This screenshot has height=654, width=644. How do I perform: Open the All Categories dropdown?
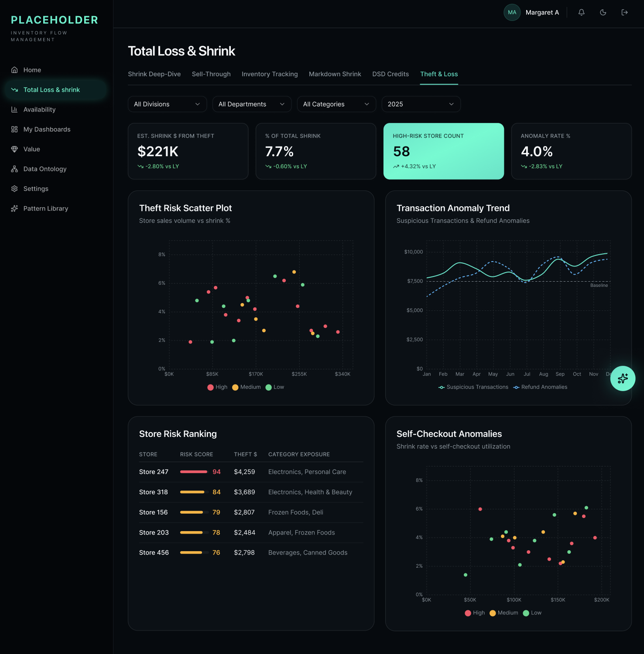coord(336,104)
